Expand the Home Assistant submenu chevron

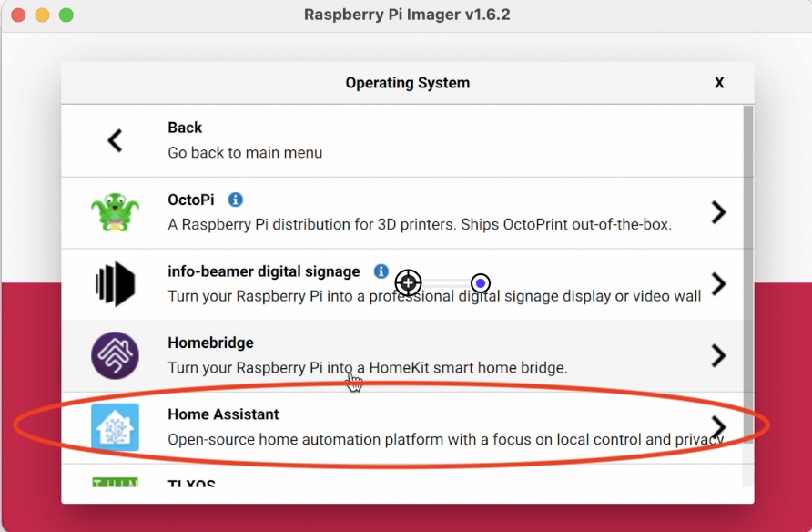tap(718, 427)
